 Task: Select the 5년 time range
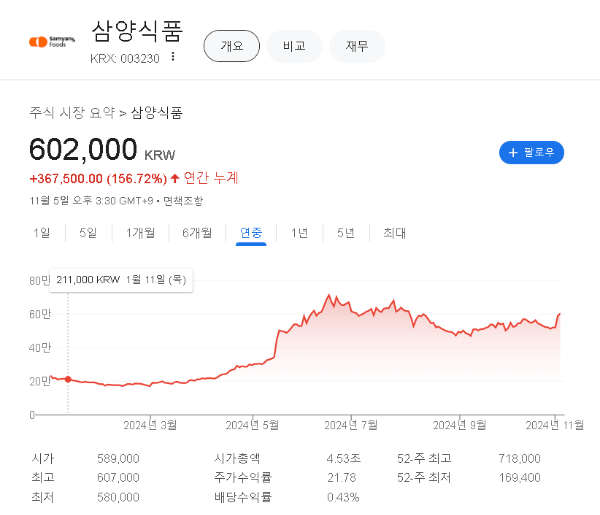click(346, 233)
